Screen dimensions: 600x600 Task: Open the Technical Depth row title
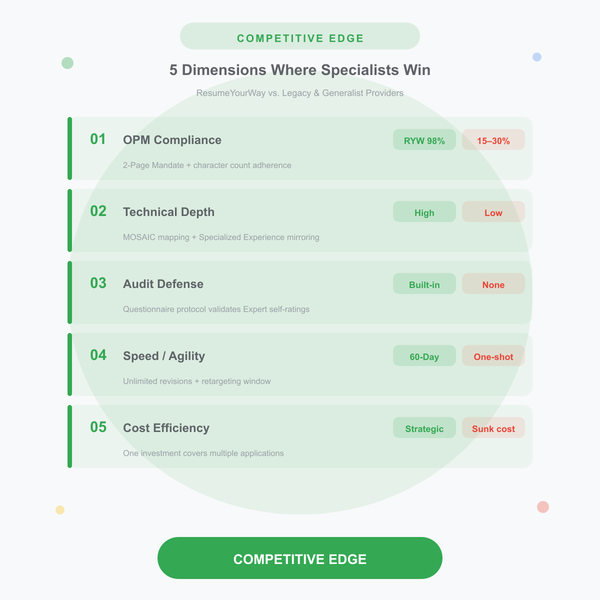point(169,212)
